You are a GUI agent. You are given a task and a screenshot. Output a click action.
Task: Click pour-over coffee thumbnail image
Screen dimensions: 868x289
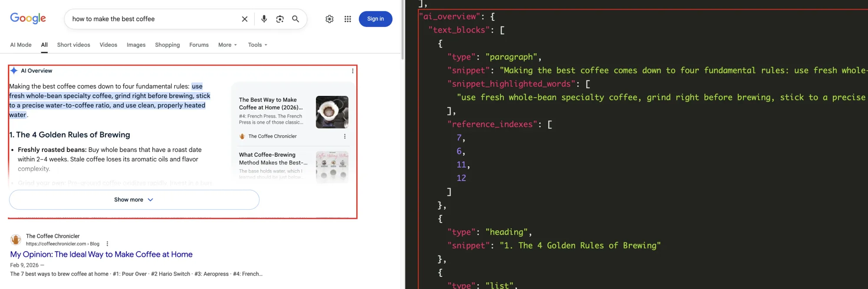(332, 112)
